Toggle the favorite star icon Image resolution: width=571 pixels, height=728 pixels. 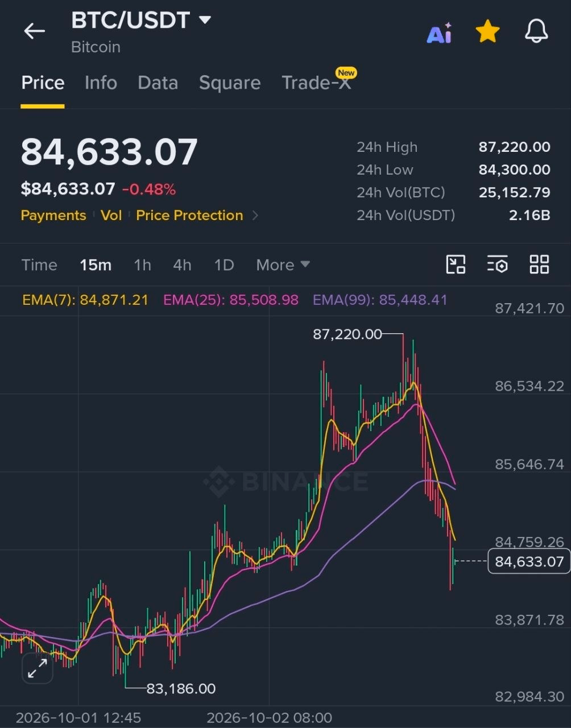pyautogui.click(x=488, y=31)
